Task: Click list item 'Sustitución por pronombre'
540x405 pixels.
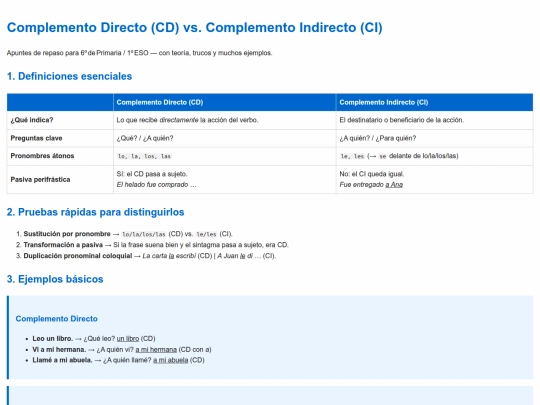Action: pos(67,234)
